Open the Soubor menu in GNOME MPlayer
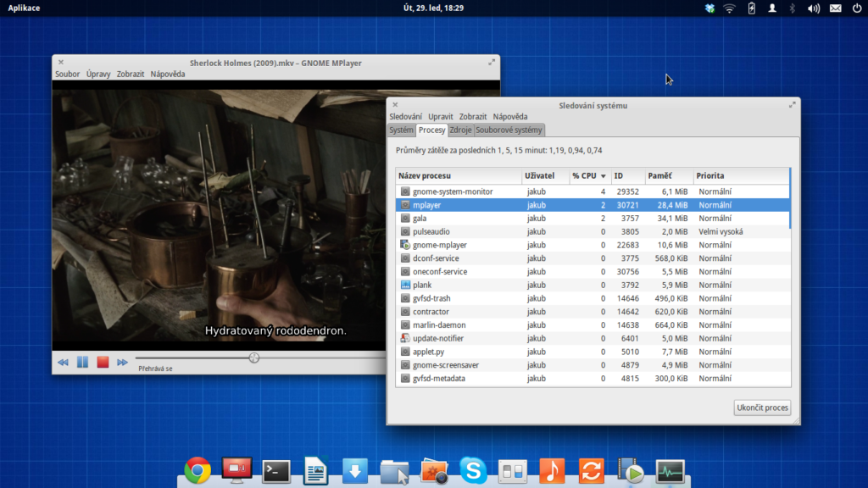 (x=68, y=74)
